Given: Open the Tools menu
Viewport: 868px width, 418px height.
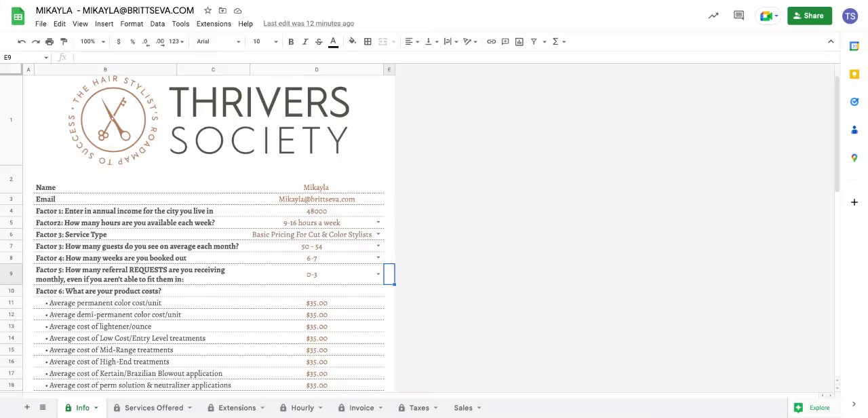Looking at the screenshot, I should [x=180, y=24].
